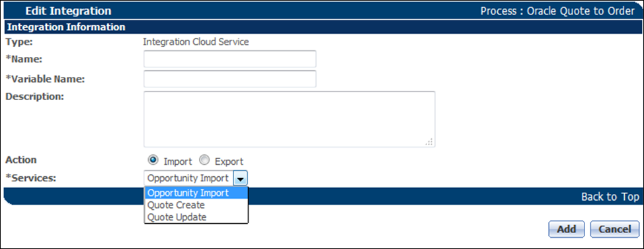644x249 pixels.
Task: Select the Import radio button
Action: click(153, 160)
